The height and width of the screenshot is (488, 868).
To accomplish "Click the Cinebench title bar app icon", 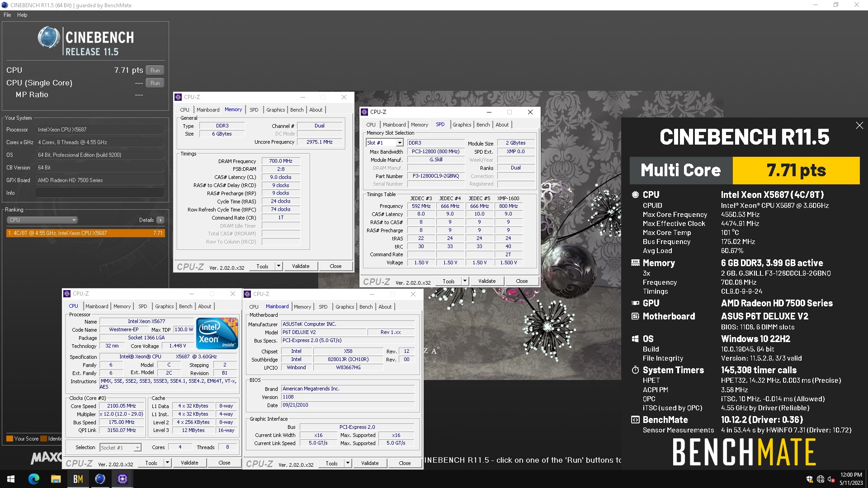I will tap(5, 5).
